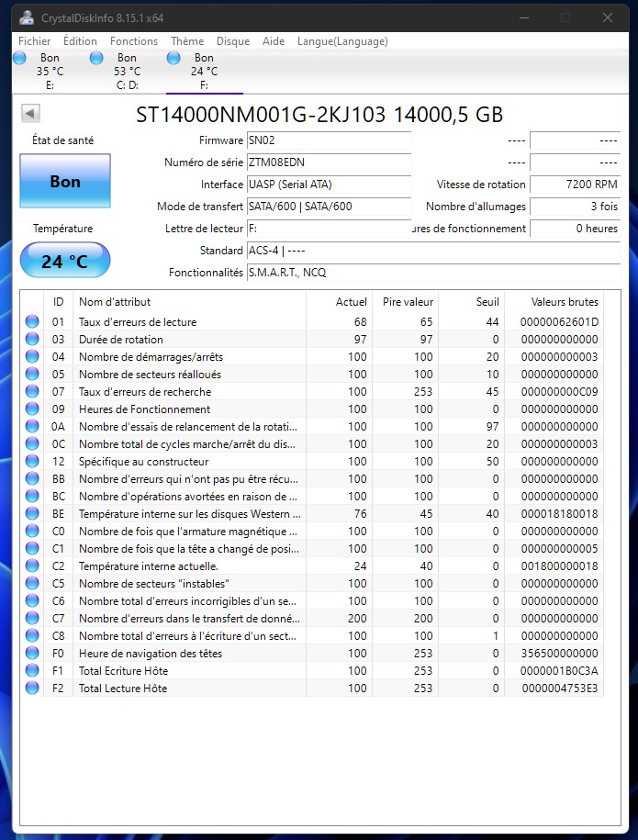Viewport: 638px width, 840px height.
Task: Click status orb of attribute F2 row
Action: tap(32, 688)
